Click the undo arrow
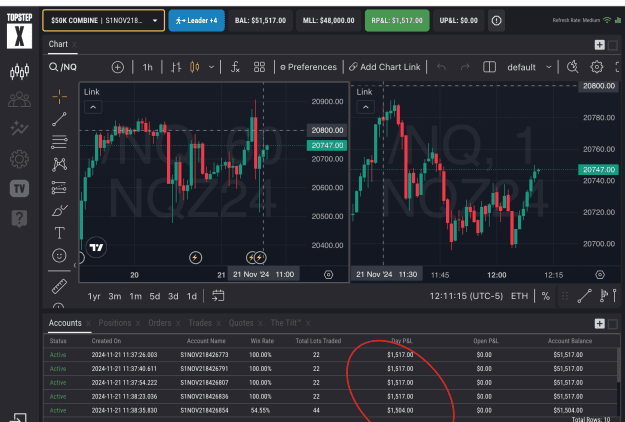Image resolution: width=625 pixels, height=422 pixels. tap(441, 67)
